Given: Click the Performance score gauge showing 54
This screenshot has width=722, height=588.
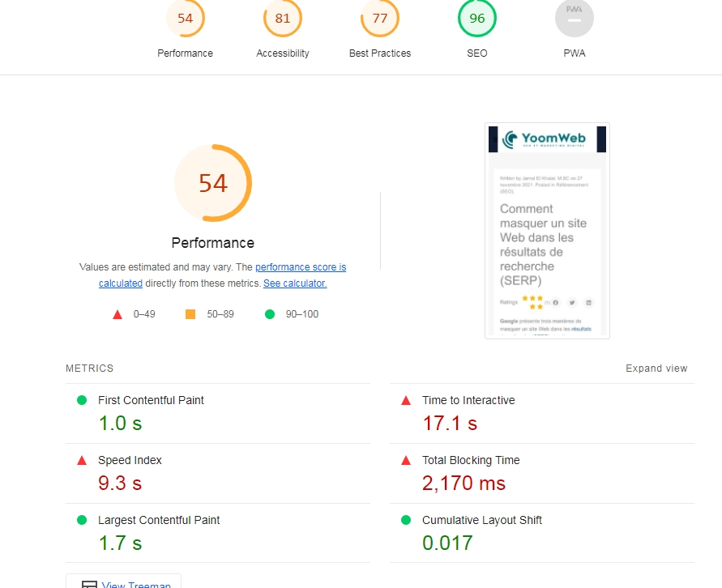Looking at the screenshot, I should [x=186, y=19].
